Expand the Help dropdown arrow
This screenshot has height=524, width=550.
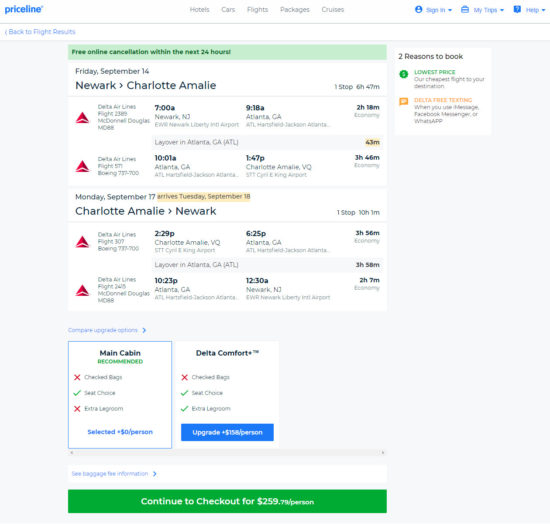(x=543, y=10)
